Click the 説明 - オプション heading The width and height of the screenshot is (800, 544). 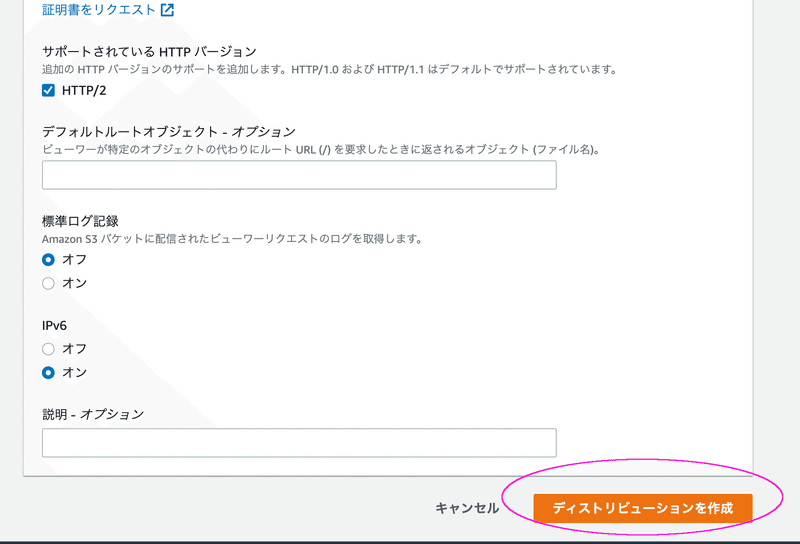click(x=93, y=414)
